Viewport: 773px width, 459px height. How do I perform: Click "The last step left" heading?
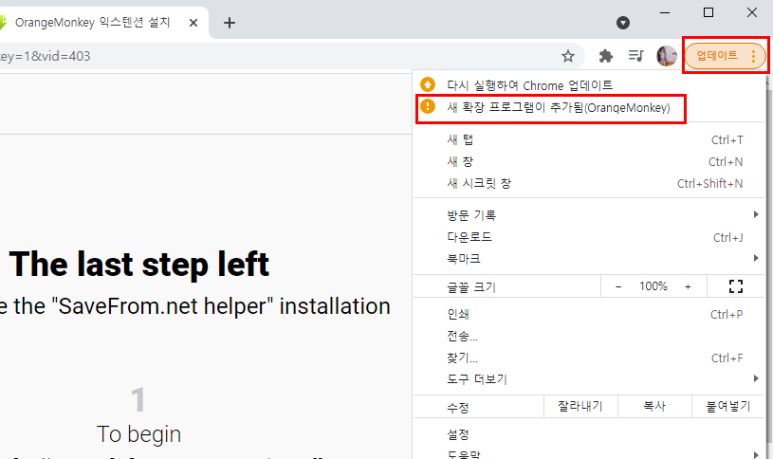(x=139, y=264)
